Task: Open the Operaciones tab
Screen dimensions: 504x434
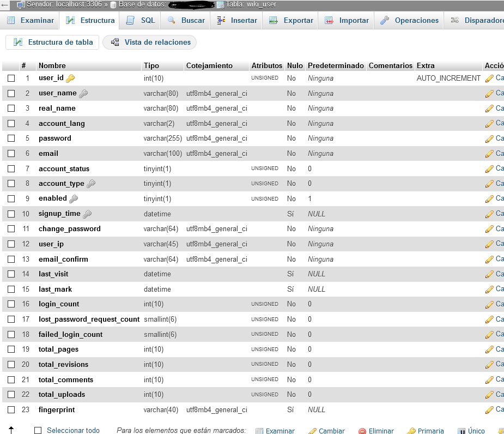Action: (x=410, y=21)
